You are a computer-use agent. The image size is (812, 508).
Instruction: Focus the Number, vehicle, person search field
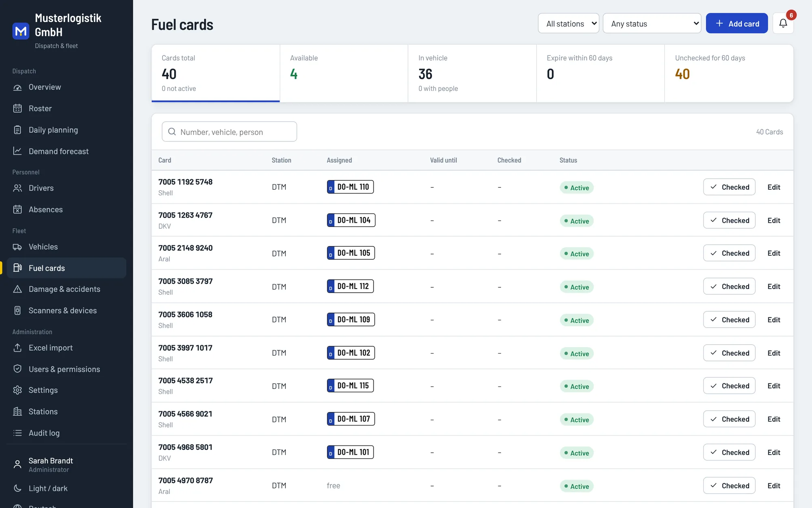click(x=229, y=132)
